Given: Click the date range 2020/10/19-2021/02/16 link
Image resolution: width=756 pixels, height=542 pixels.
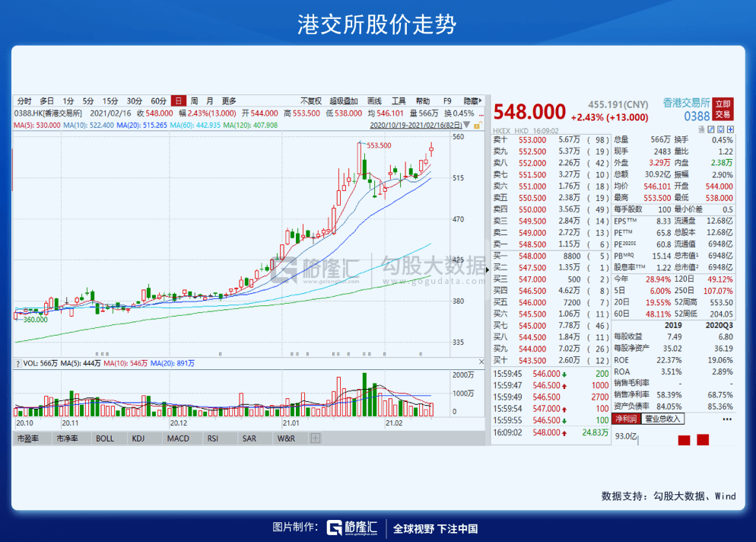Looking at the screenshot, I should (x=415, y=125).
